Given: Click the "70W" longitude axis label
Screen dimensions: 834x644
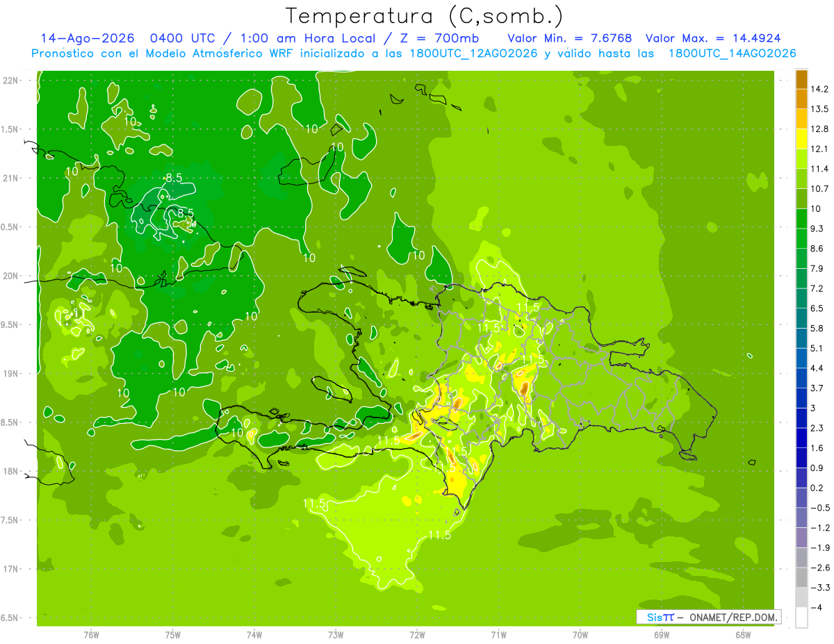Looking at the screenshot, I should [x=580, y=634].
